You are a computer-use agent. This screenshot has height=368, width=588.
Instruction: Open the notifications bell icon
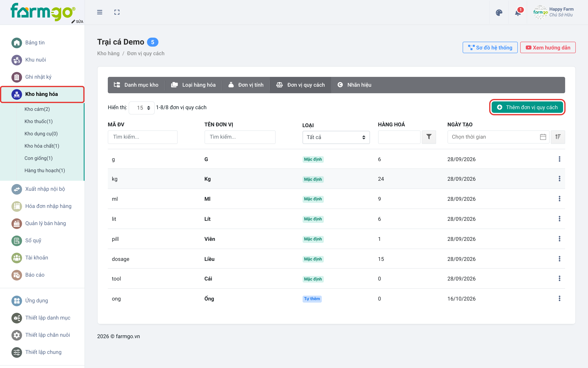click(518, 13)
